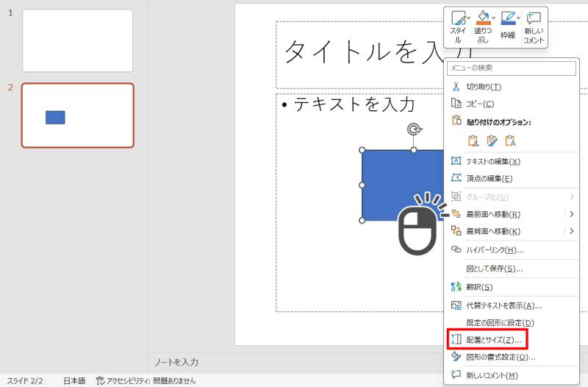This screenshot has height=387, width=588.
Task: Click the format shape paint icon
Action: coord(456,356)
